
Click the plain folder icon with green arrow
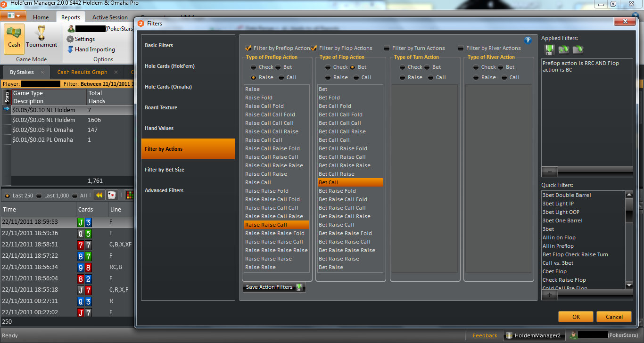pos(578,49)
